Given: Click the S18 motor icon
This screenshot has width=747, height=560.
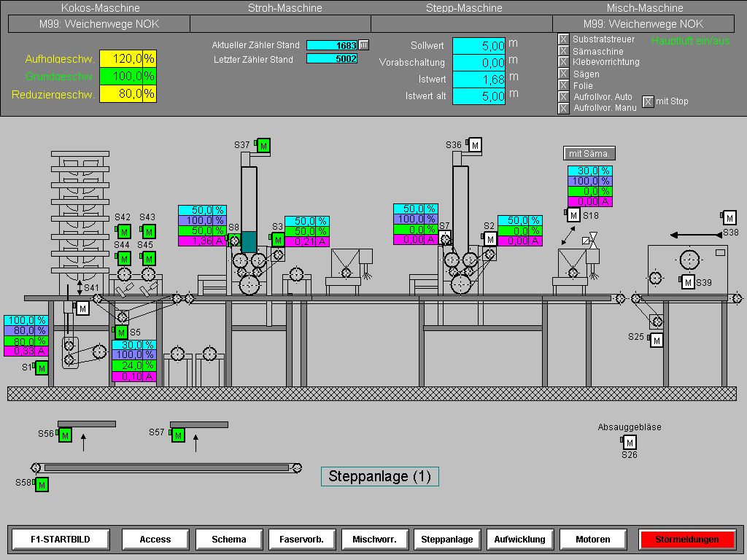Looking at the screenshot, I should pos(574,215).
